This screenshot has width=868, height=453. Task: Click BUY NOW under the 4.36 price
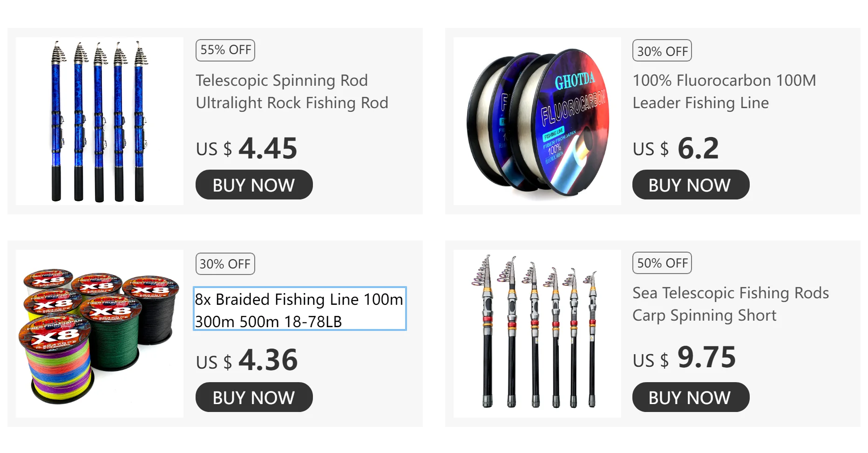[x=254, y=397]
